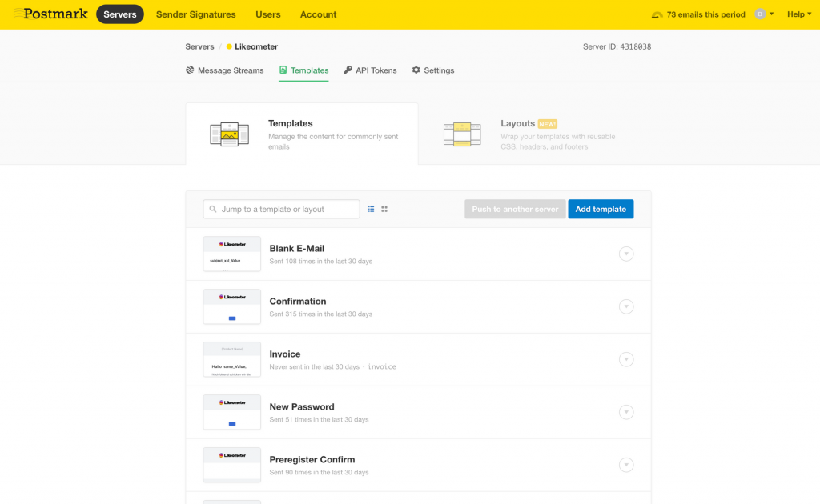Click Sent 315 times in the last 30 days
The height and width of the screenshot is (504, 820).
pyautogui.click(x=320, y=314)
